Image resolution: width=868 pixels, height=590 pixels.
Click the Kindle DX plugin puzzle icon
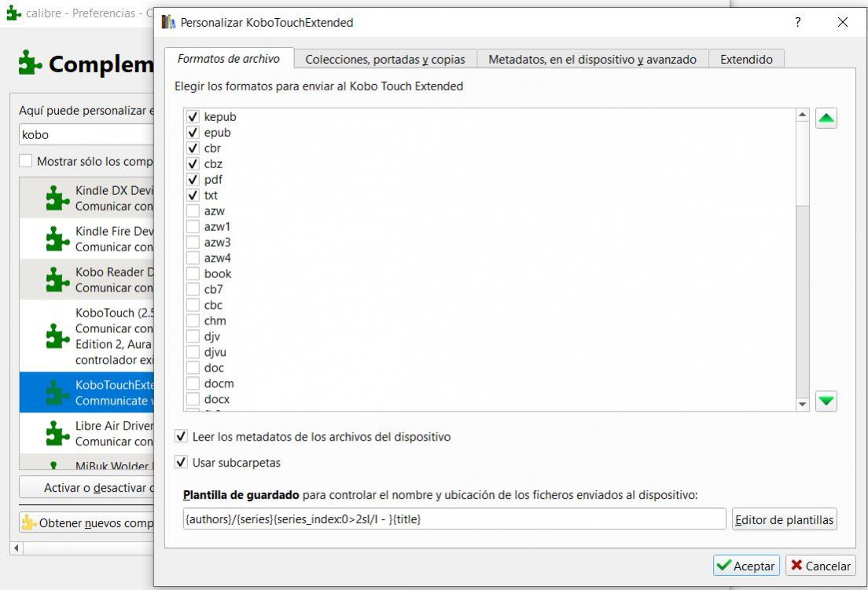(x=57, y=198)
